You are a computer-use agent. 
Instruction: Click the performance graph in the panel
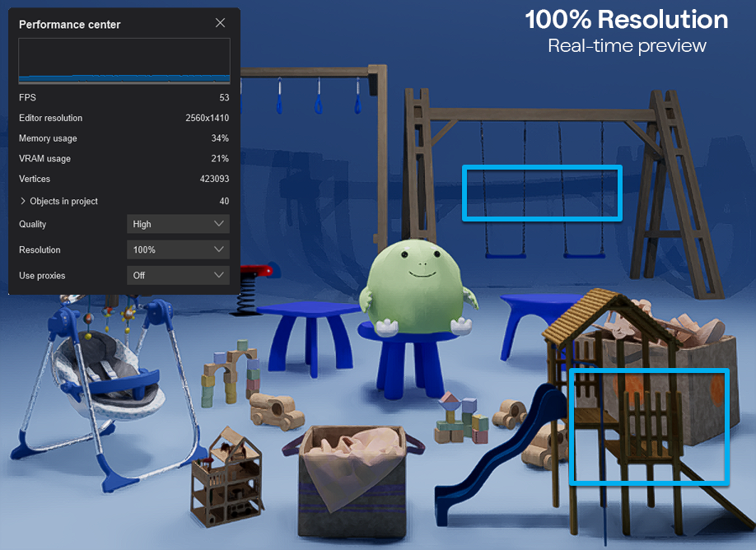pyautogui.click(x=124, y=61)
